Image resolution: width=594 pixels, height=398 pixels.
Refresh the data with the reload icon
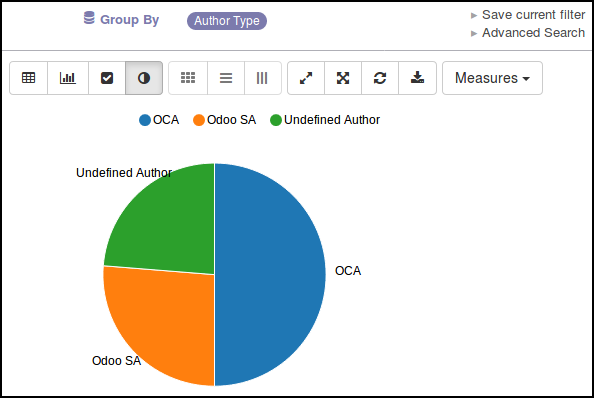point(380,78)
